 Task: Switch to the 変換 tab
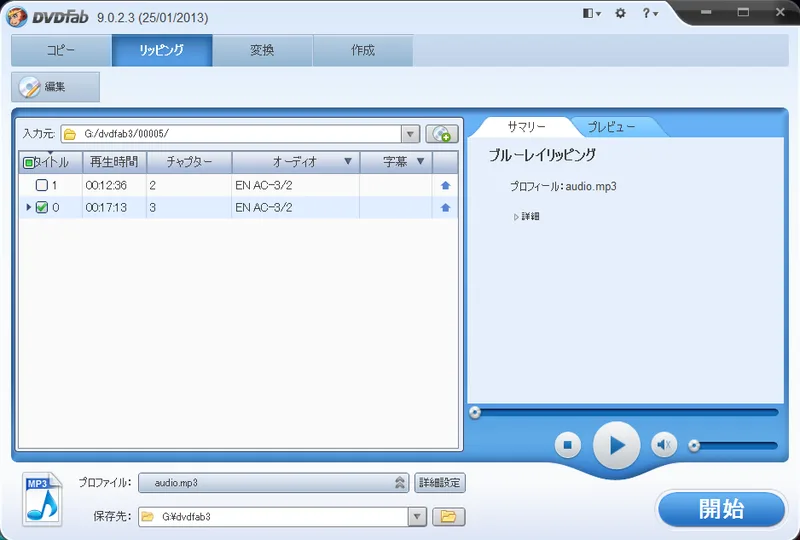point(262,50)
